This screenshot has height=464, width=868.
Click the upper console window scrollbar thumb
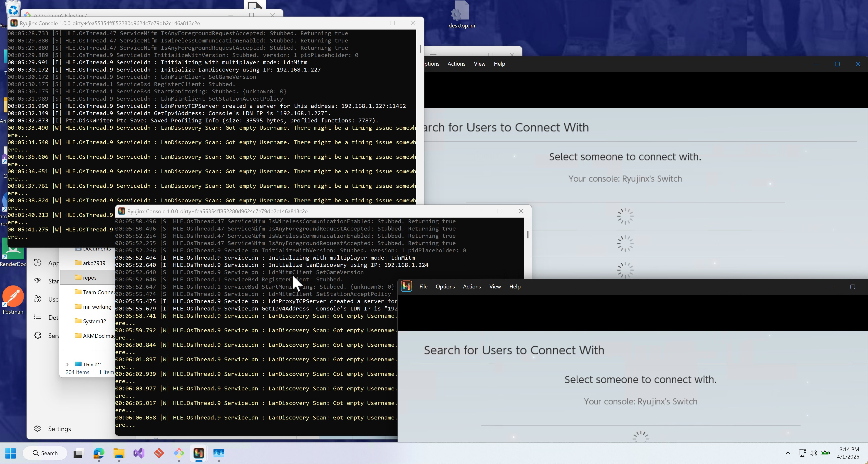coord(420,49)
